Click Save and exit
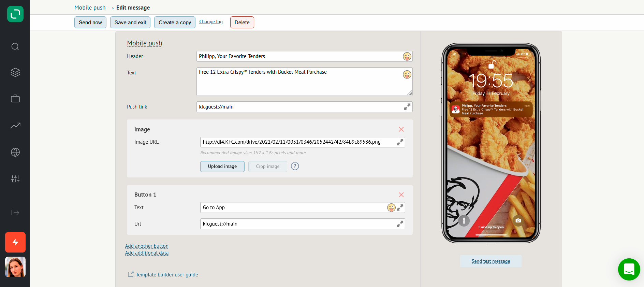This screenshot has width=644, height=287. tap(130, 23)
